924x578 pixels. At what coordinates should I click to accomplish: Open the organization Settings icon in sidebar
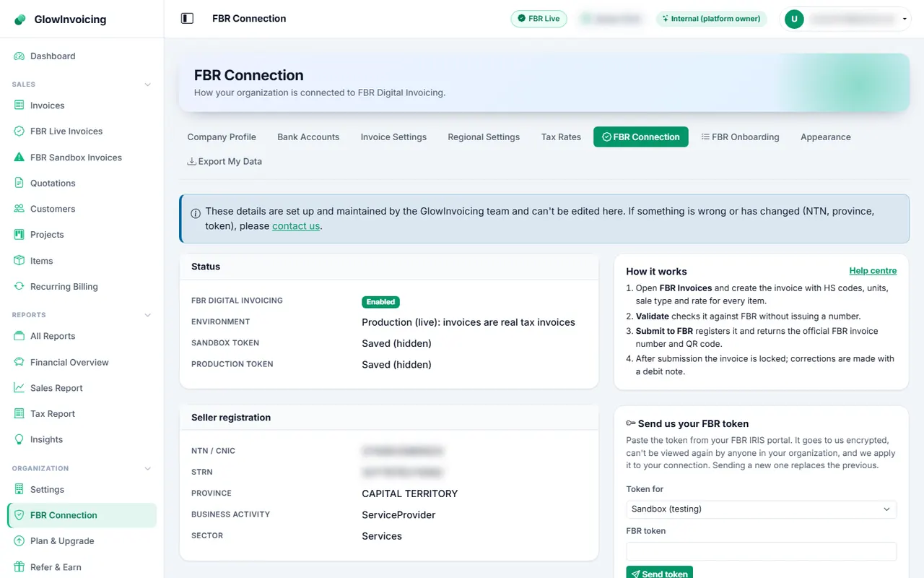(x=19, y=490)
